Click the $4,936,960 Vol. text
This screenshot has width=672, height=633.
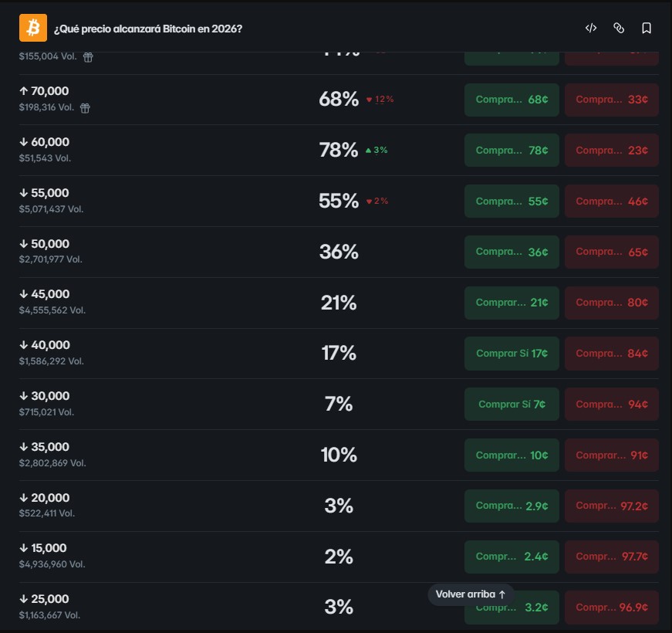coord(52,564)
